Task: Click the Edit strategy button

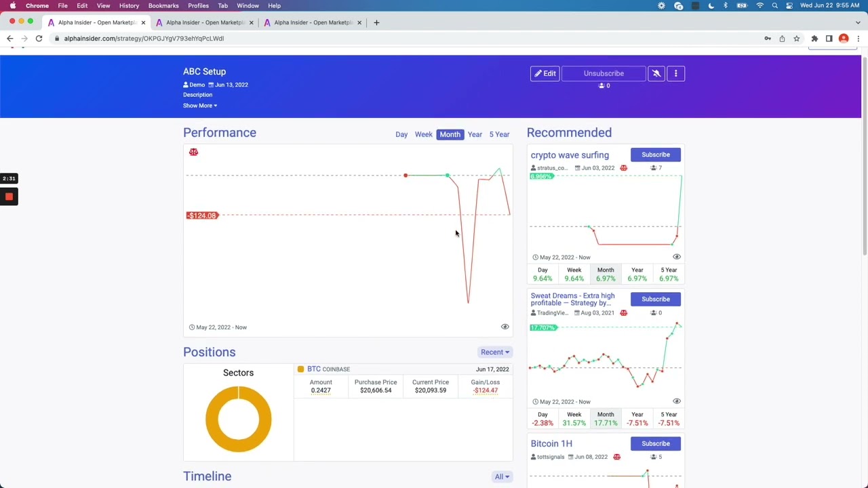Action: [545, 73]
